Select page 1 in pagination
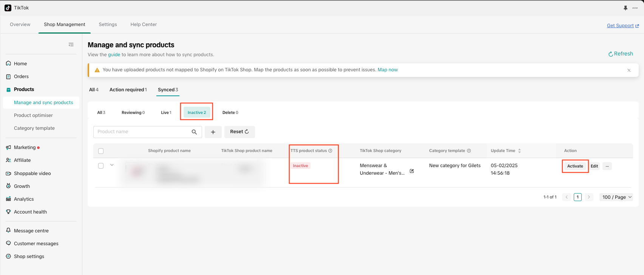 point(578,197)
